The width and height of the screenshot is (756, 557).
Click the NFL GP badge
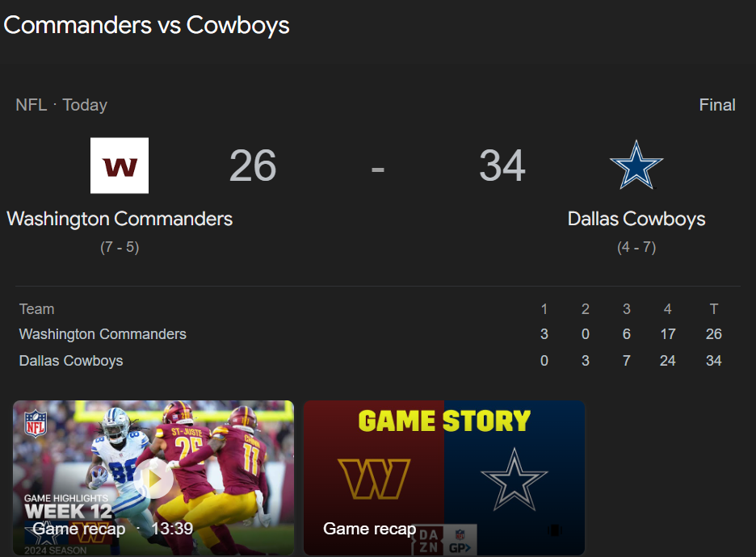point(460,541)
